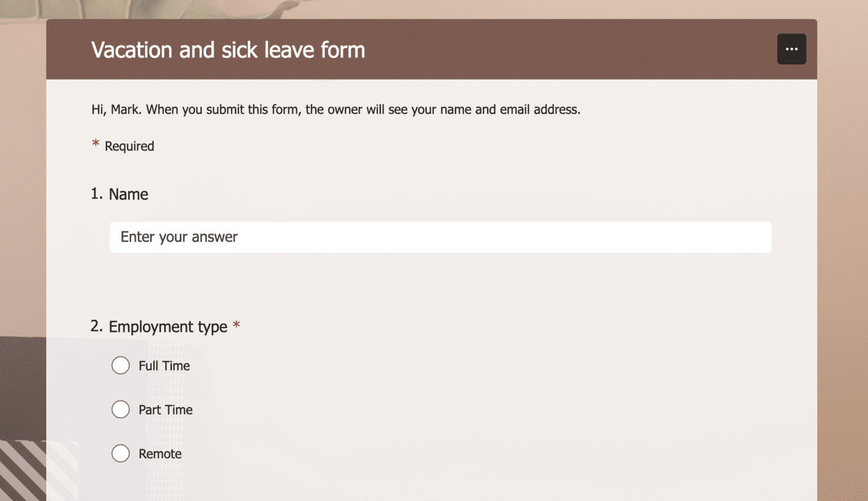This screenshot has height=501, width=868.
Task: Click the 'Remote' option label text
Action: click(159, 454)
